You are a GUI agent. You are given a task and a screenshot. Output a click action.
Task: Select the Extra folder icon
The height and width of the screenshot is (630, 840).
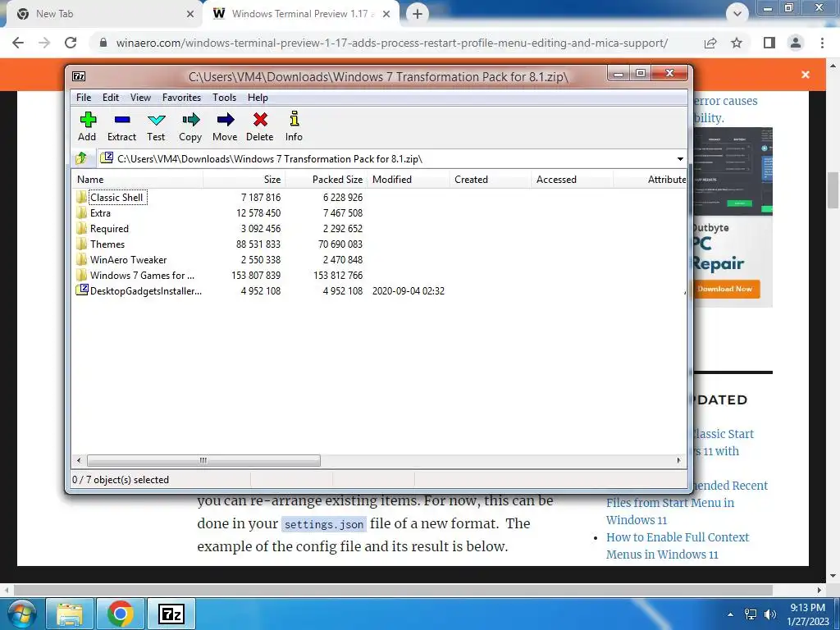(x=81, y=212)
